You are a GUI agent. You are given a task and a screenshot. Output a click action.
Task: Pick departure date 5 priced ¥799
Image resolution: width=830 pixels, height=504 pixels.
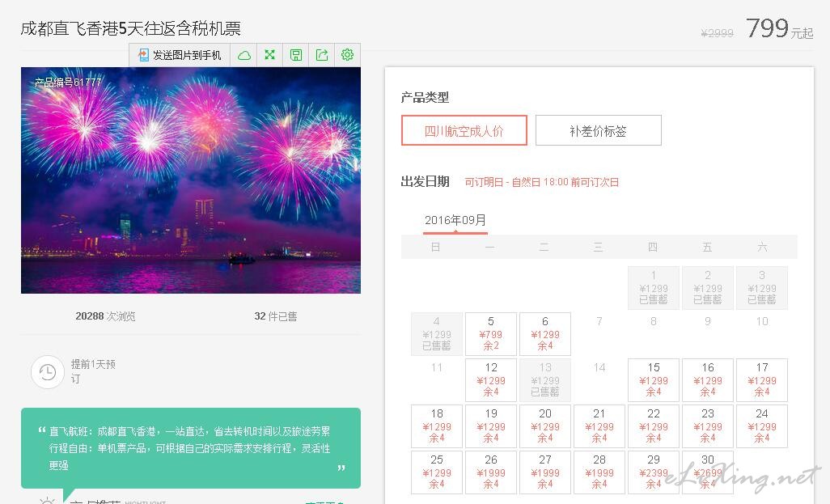491,333
